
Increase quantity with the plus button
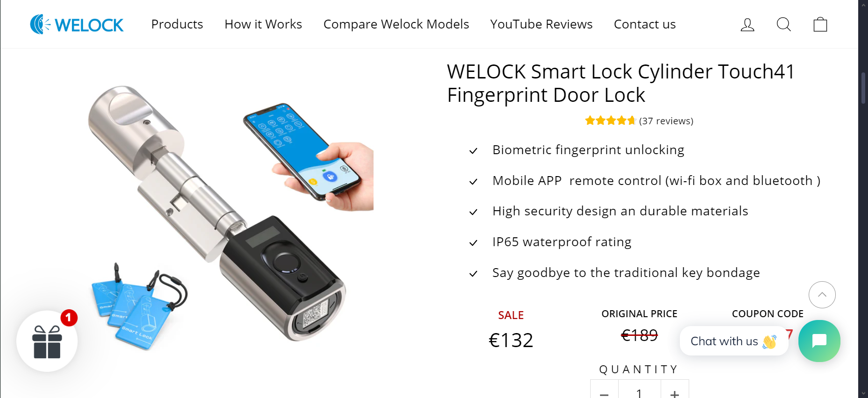pyautogui.click(x=675, y=391)
